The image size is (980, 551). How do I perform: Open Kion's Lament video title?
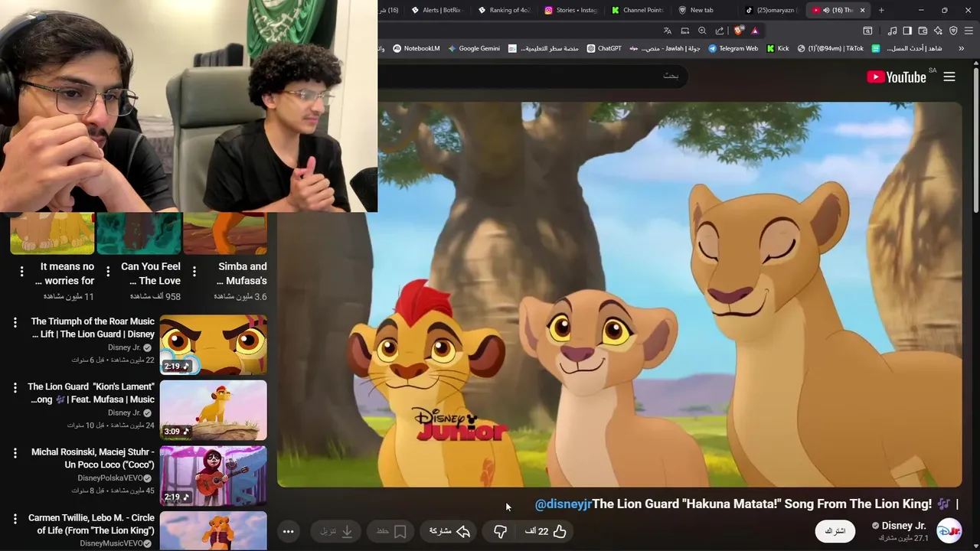pyautogui.click(x=92, y=393)
